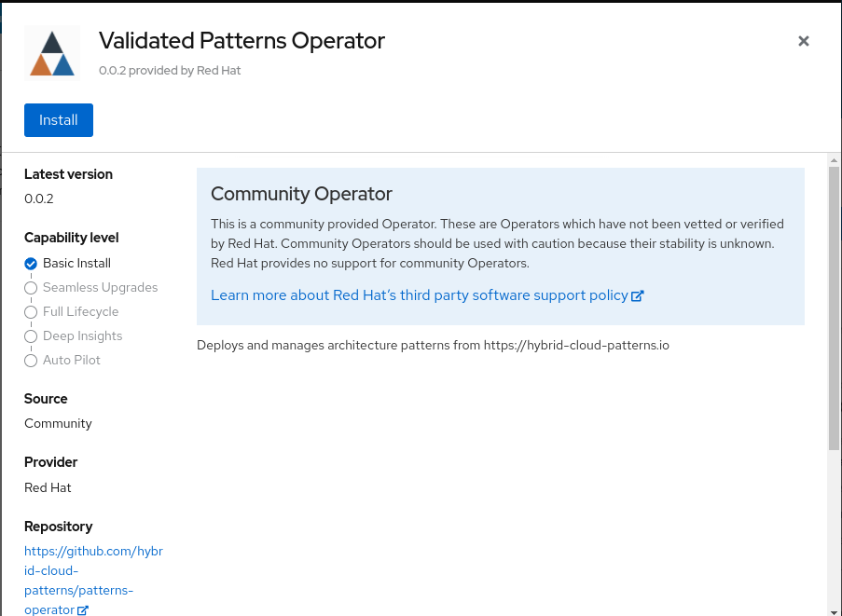Select the Auto Pilot capability circle

(x=30, y=360)
